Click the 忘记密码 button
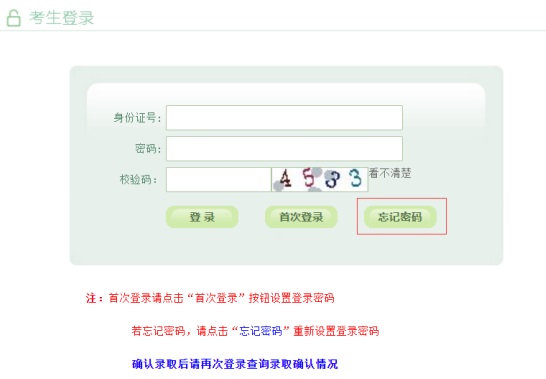The height and width of the screenshot is (379, 546). [400, 217]
